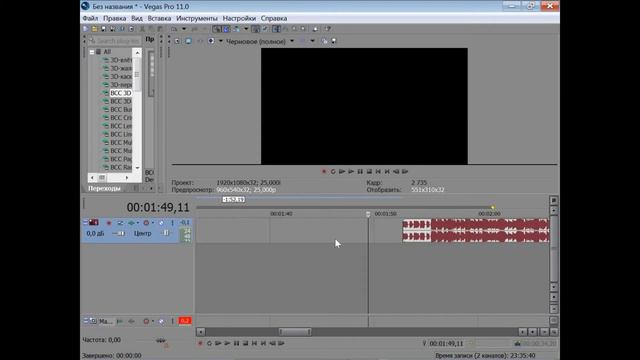Image resolution: width=640 pixels, height=360 pixels.
Task: Open interactive tutorials from toolbar
Action: [x=315, y=29]
